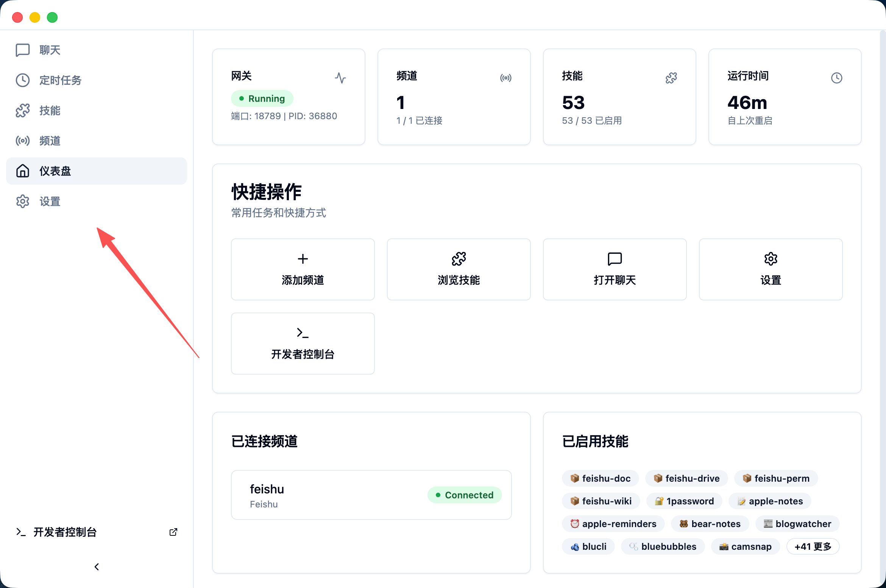Open the 聊天 chat icon in sidebar
This screenshot has height=588, width=886.
22,50
